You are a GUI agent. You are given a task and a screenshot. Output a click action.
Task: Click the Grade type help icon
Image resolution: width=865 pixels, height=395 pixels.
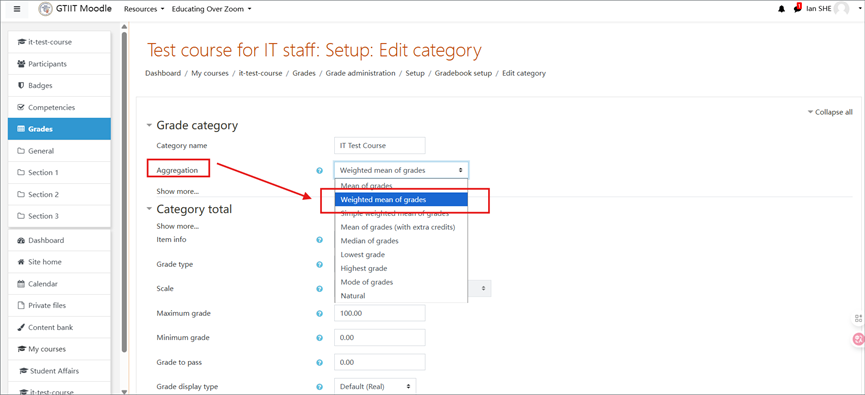[x=319, y=265]
